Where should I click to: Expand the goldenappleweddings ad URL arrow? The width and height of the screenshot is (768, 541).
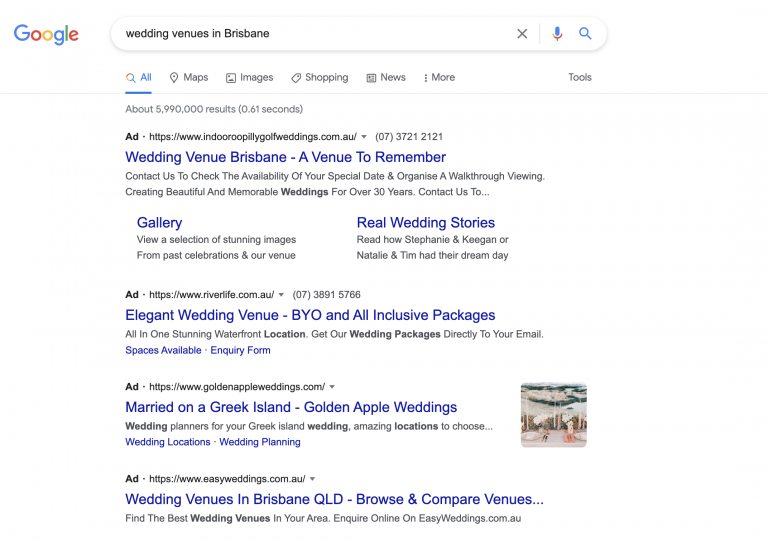(332, 387)
